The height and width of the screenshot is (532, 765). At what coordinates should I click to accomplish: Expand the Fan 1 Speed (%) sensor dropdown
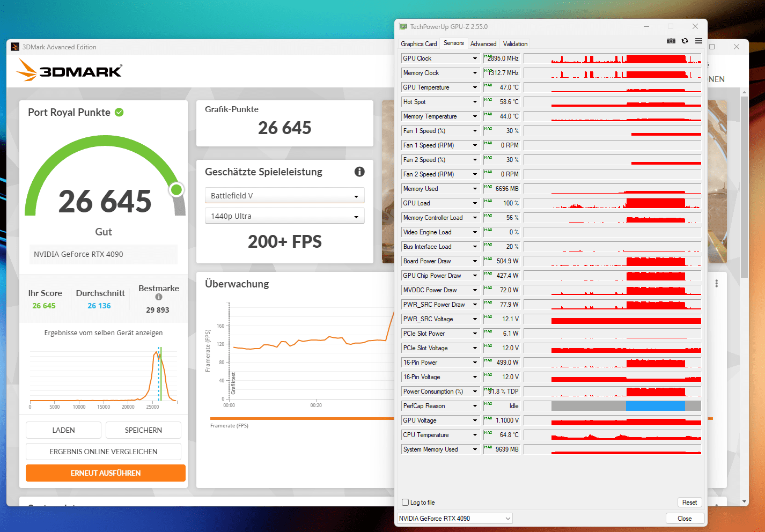click(x=475, y=131)
